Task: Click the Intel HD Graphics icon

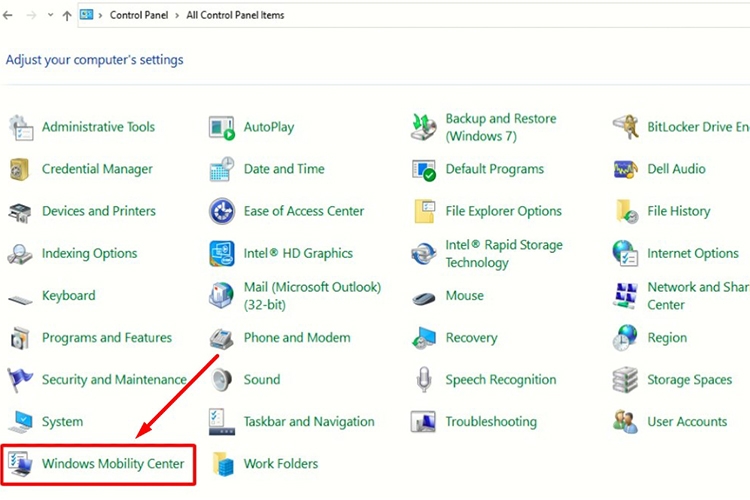Action: pyautogui.click(x=222, y=254)
